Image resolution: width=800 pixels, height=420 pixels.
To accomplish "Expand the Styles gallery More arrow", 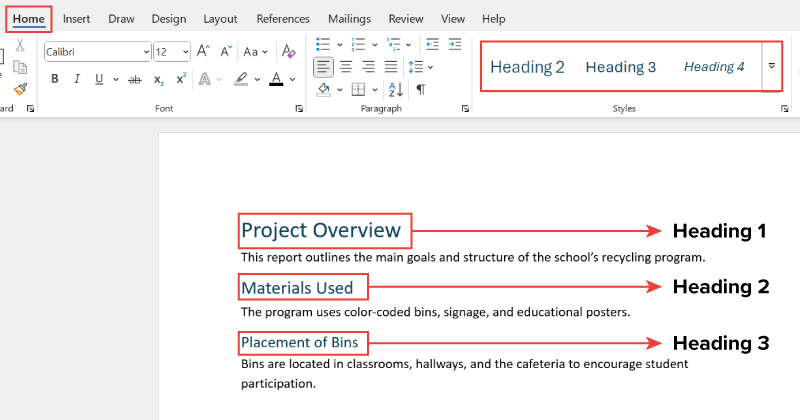I will click(x=771, y=66).
